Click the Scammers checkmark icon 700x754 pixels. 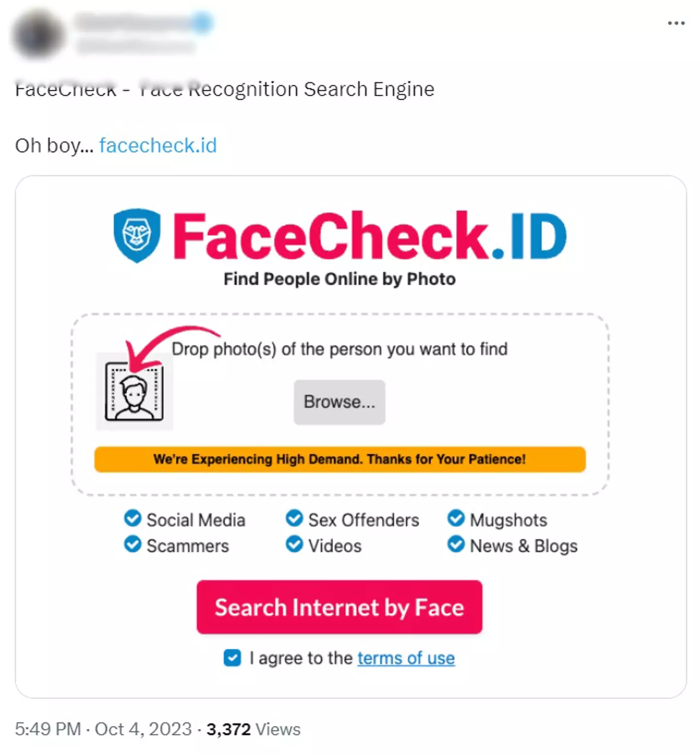[x=132, y=545]
